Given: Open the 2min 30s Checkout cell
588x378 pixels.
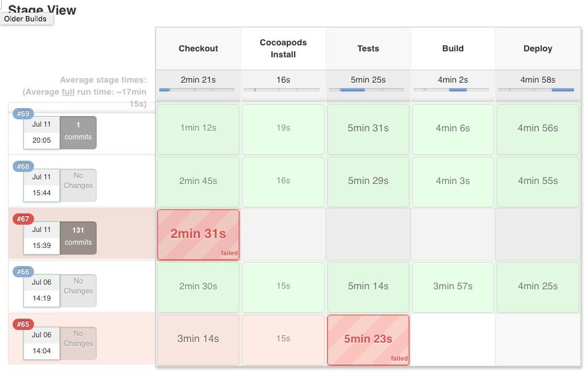Looking at the screenshot, I should click(x=198, y=287).
